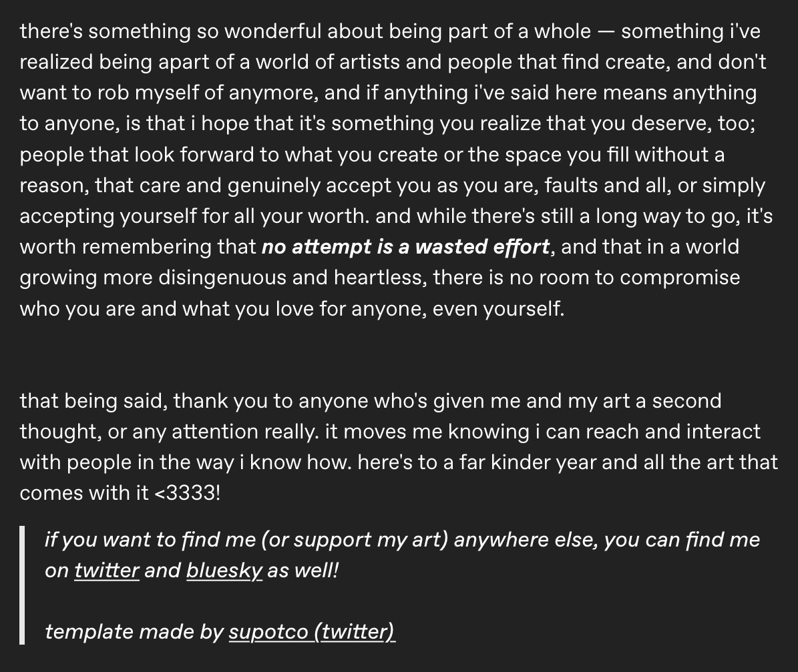Follow the supotco (twitter) credit link
This screenshot has height=672, width=798.
pyautogui.click(x=312, y=632)
